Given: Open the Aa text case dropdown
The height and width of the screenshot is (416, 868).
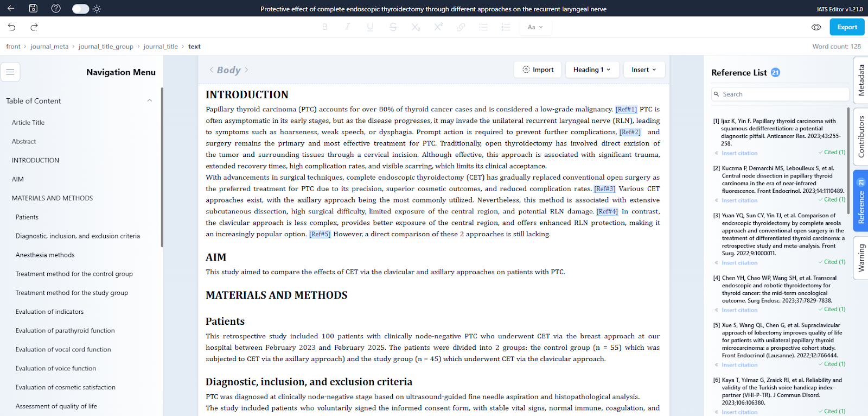Looking at the screenshot, I should click(x=535, y=27).
